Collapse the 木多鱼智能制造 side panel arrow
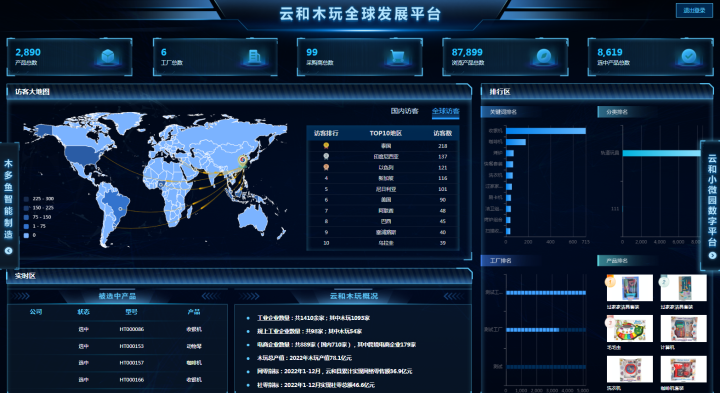This screenshot has width=720, height=393. coord(8,251)
